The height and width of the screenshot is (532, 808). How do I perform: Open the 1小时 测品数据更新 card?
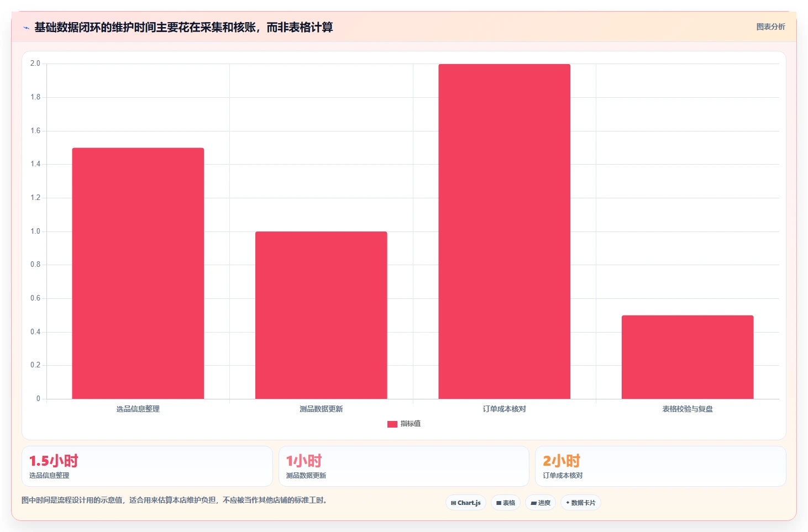404,466
